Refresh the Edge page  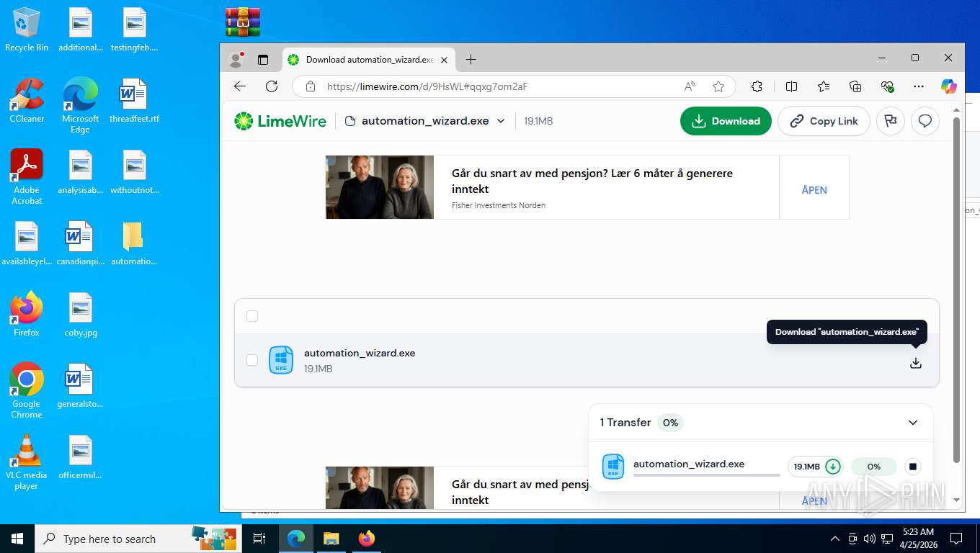(x=272, y=86)
